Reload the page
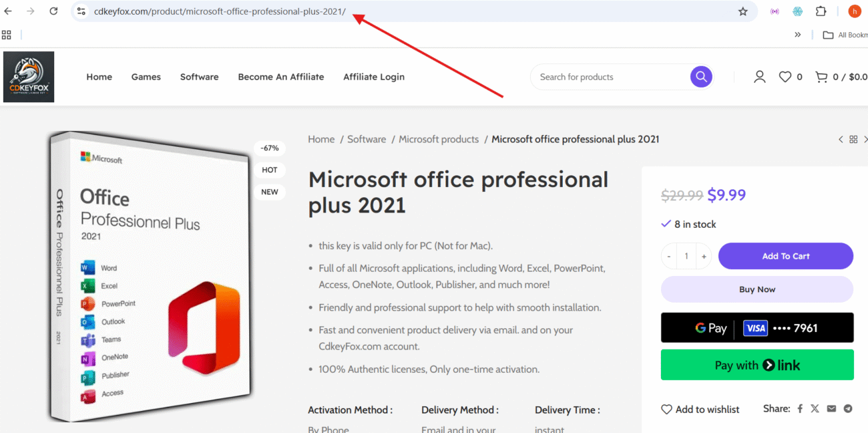Viewport: 868px width, 433px height. coord(53,11)
